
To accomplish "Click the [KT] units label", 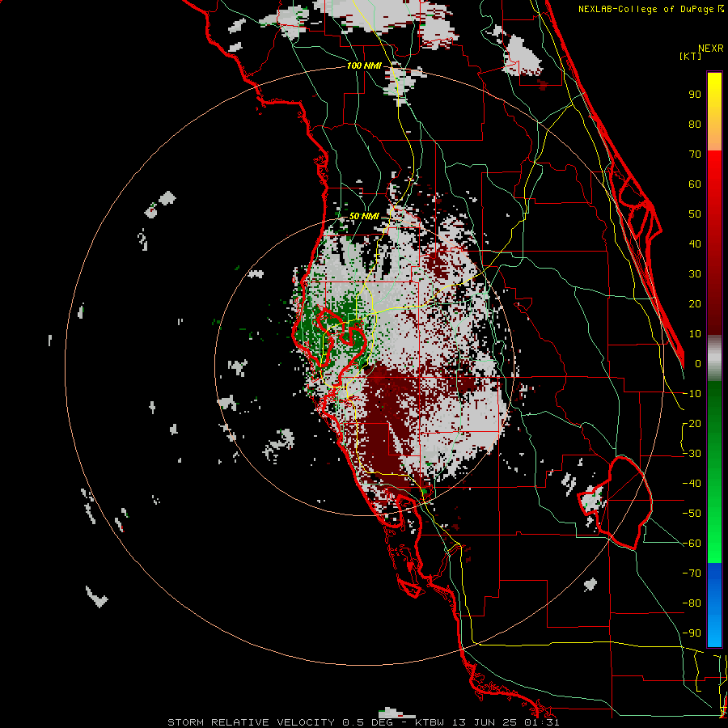I will 691,56.
